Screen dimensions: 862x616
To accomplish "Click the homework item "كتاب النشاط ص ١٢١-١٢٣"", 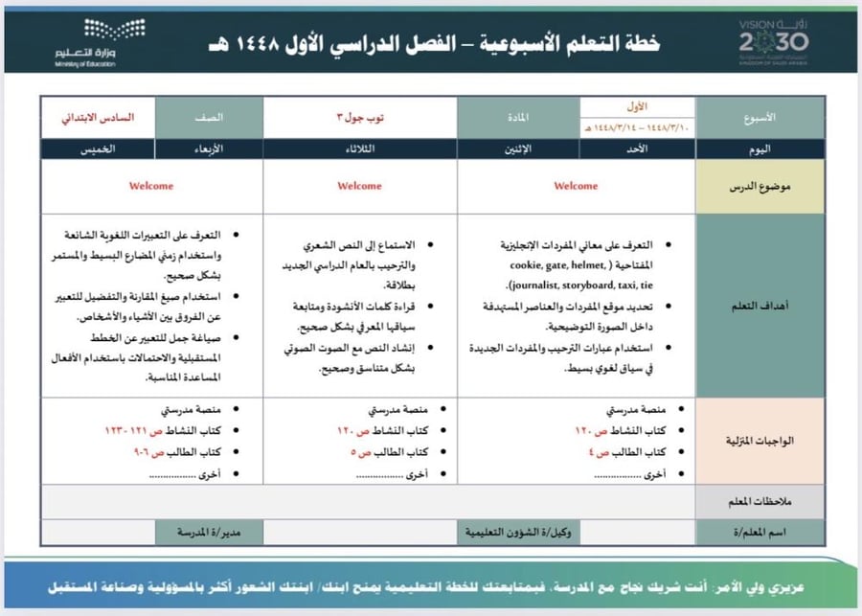I will [x=163, y=431].
